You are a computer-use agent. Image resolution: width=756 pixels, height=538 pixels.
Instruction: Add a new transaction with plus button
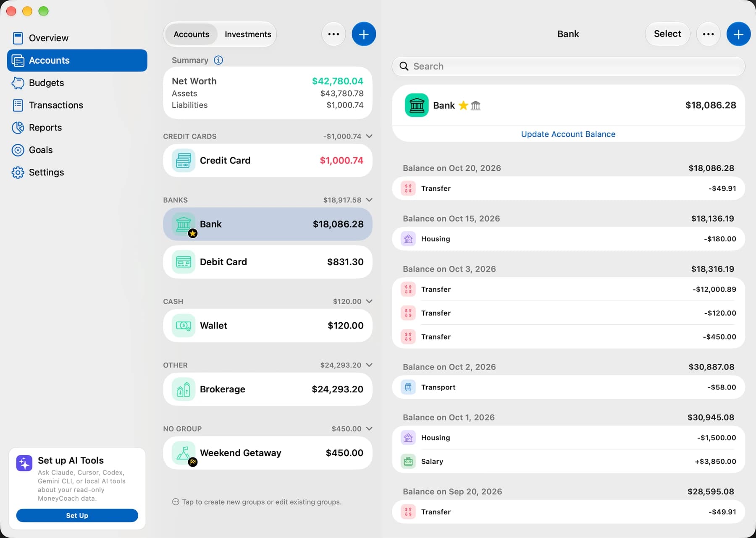point(738,34)
